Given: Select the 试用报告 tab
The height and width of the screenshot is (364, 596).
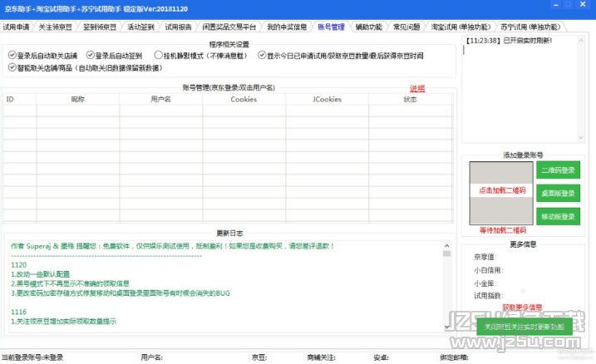Looking at the screenshot, I should [x=178, y=27].
